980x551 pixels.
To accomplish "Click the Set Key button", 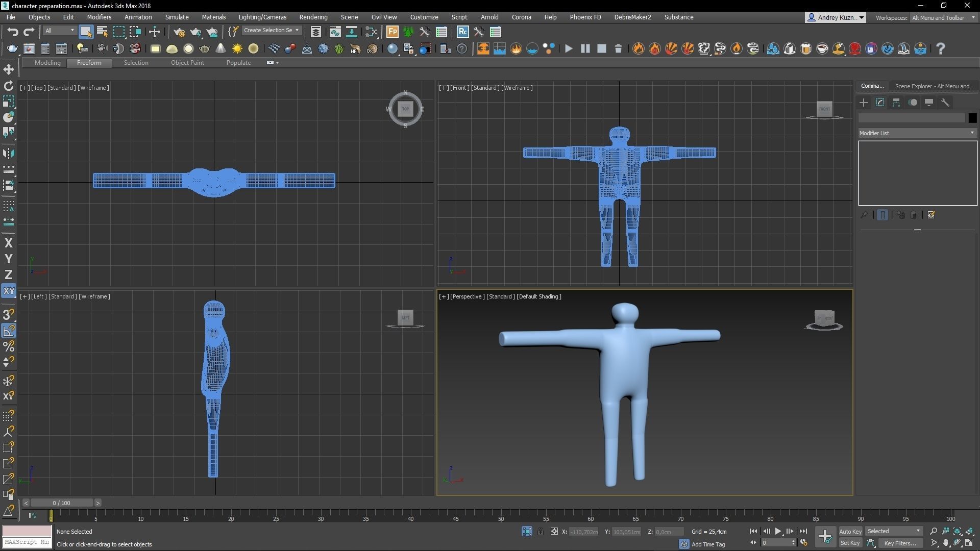I will click(x=850, y=543).
